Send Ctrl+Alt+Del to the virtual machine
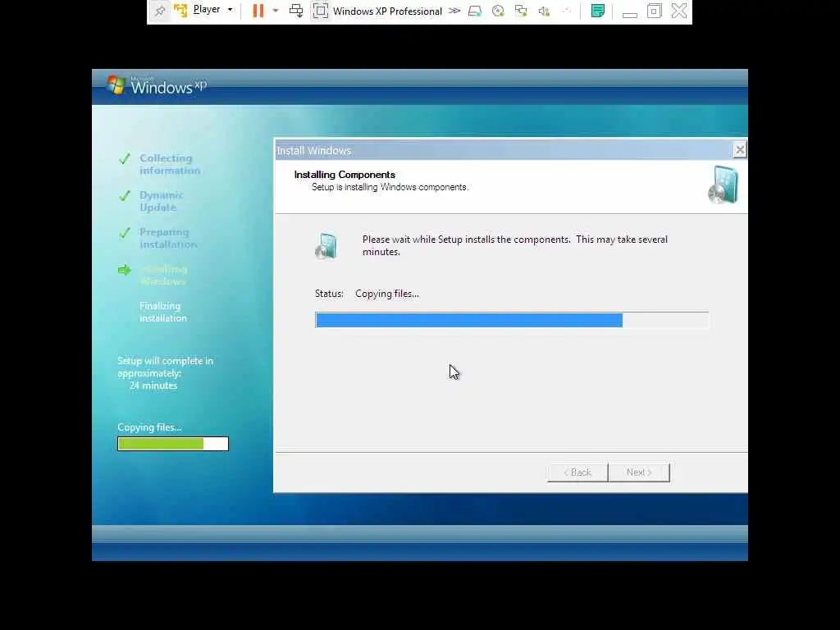 [295, 11]
